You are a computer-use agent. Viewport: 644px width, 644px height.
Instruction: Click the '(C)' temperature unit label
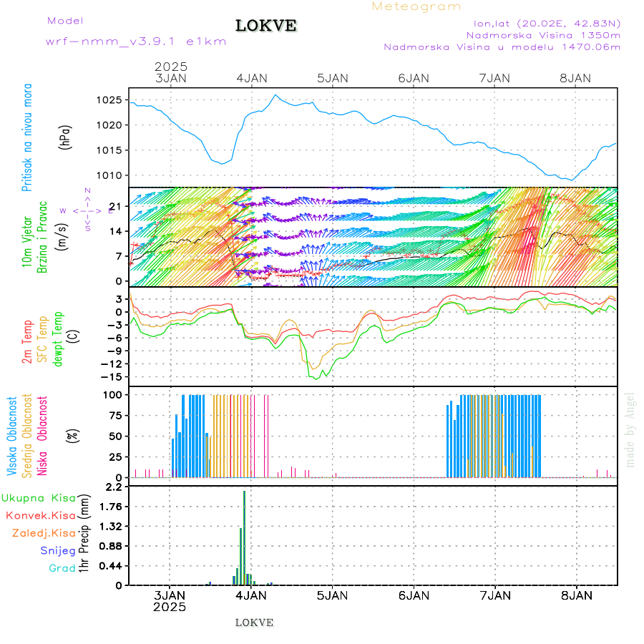(73, 336)
